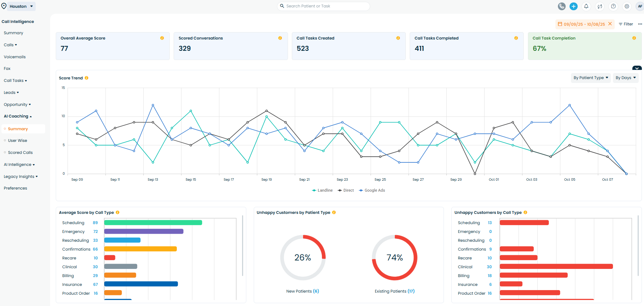Toggle the Landline series in the chart legend

pyautogui.click(x=322, y=190)
